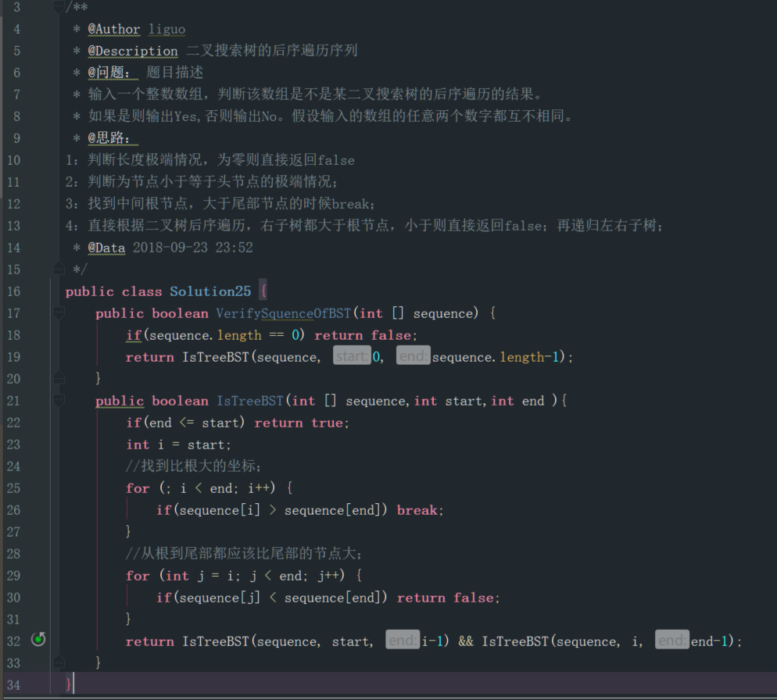The height and width of the screenshot is (700, 777).
Task: Click 'int i = start;' on line 23
Action: coord(178,445)
